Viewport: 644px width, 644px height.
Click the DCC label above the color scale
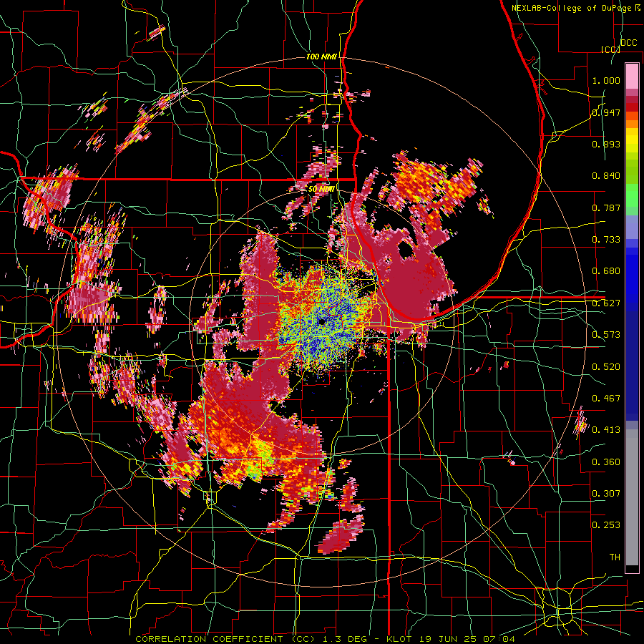click(x=628, y=43)
